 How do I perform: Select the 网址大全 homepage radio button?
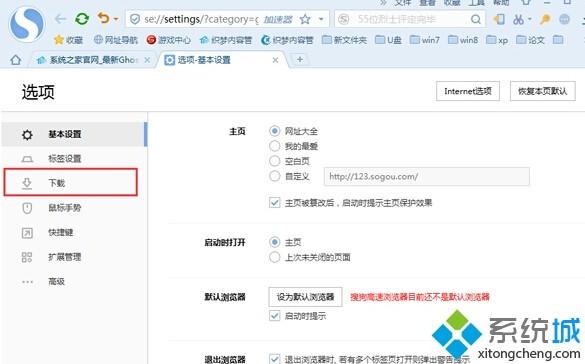(275, 131)
